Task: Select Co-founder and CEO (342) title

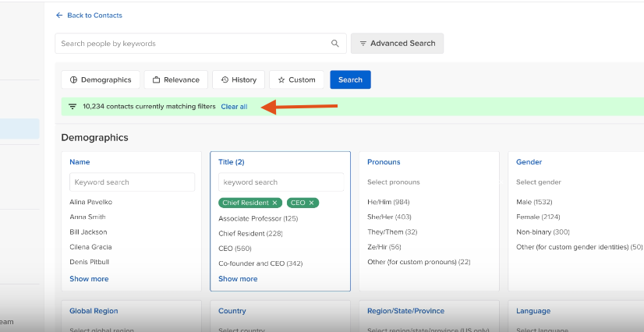Action: coord(260,263)
